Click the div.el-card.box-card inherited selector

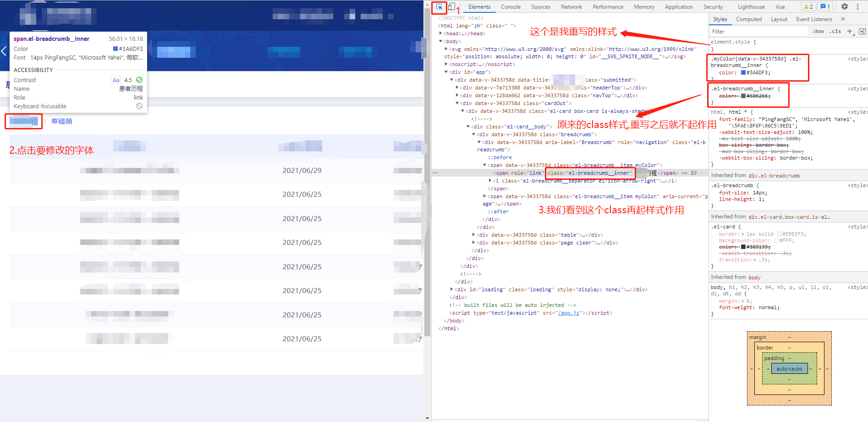(x=789, y=217)
